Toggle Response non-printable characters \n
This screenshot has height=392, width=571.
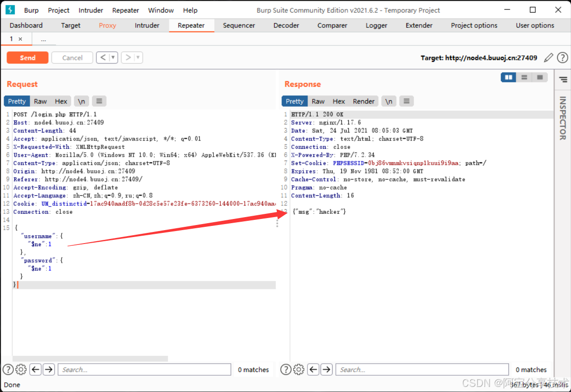coord(389,101)
